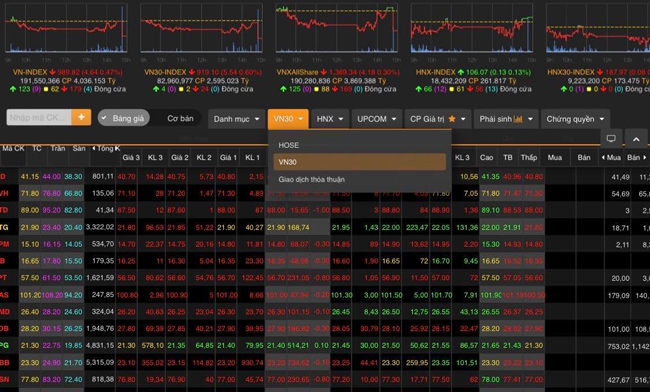Click the matched volume cell 514,21
650x392 pixels.
click(298, 345)
